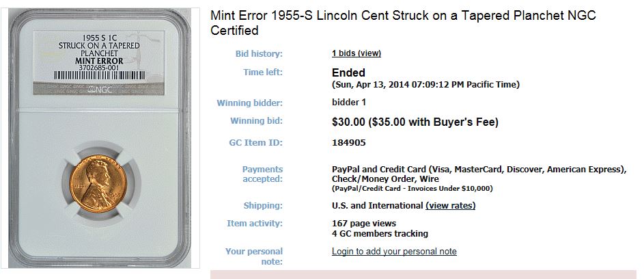
Task: Click the '4 GC members tracking' text
Action: point(380,234)
